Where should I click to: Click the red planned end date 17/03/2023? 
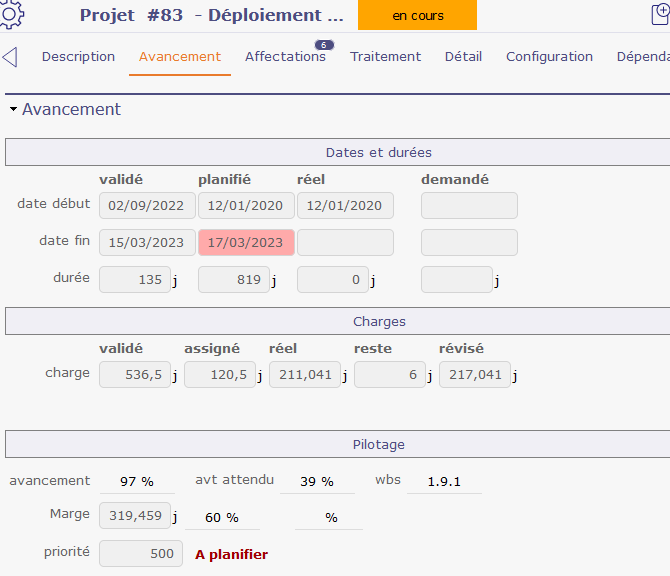[246, 243]
